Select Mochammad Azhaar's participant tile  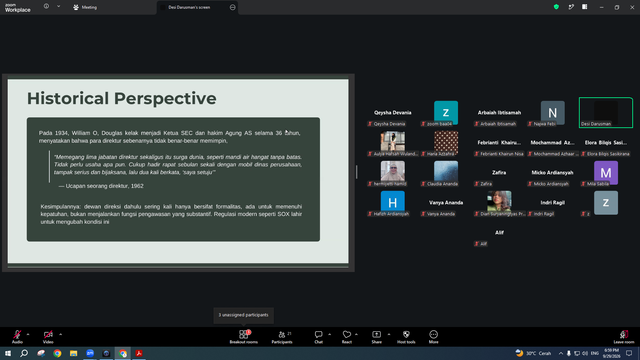click(553, 143)
